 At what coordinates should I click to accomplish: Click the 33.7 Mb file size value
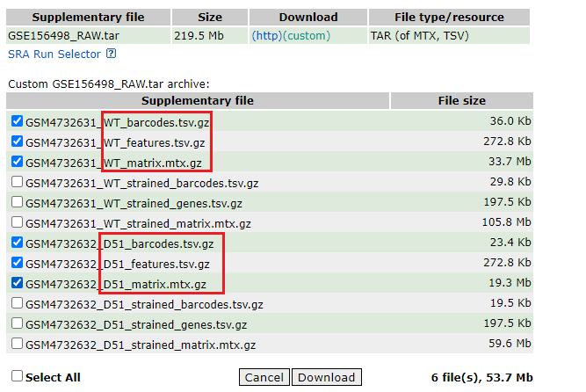510,162
